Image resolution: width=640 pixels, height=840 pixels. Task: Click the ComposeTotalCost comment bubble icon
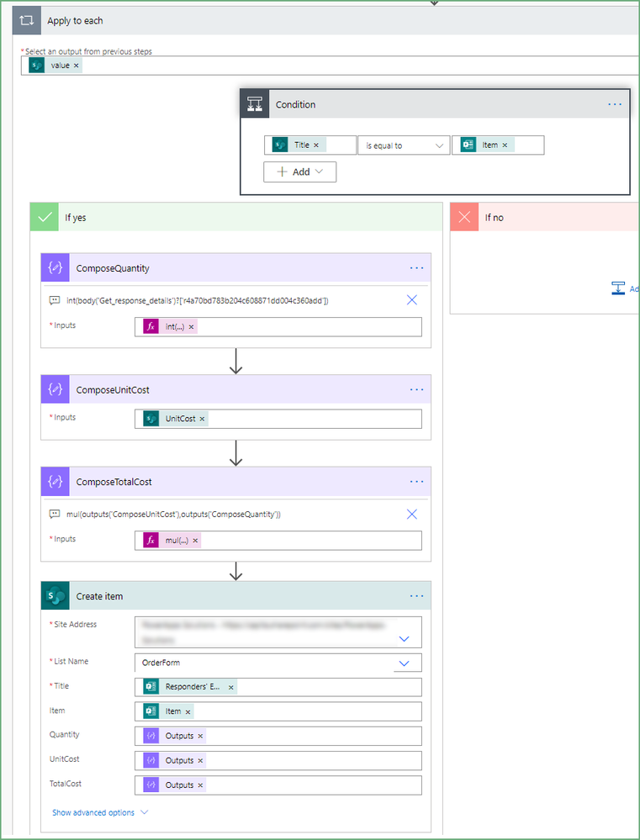[54, 515]
